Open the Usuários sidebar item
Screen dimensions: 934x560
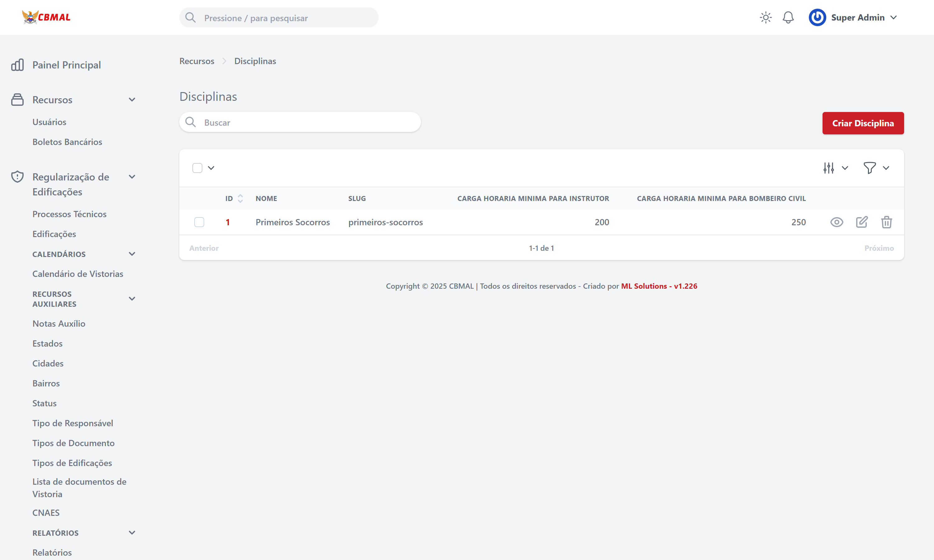point(49,122)
